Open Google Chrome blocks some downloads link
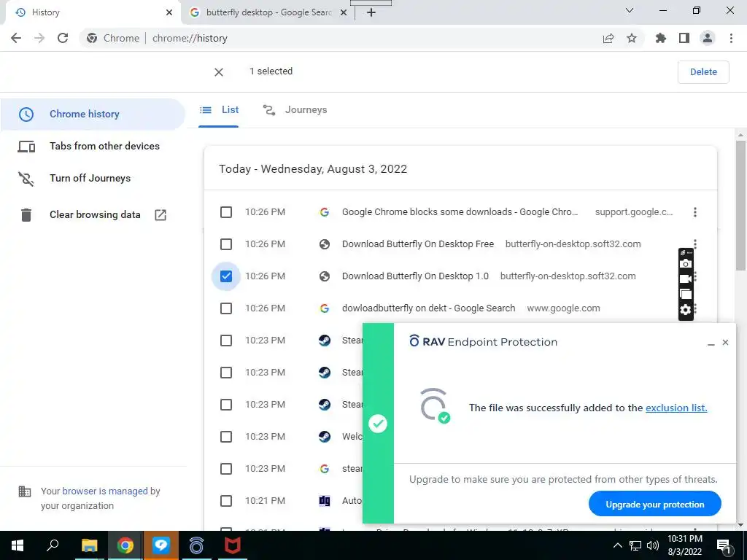The width and height of the screenshot is (747, 560). 460,212
